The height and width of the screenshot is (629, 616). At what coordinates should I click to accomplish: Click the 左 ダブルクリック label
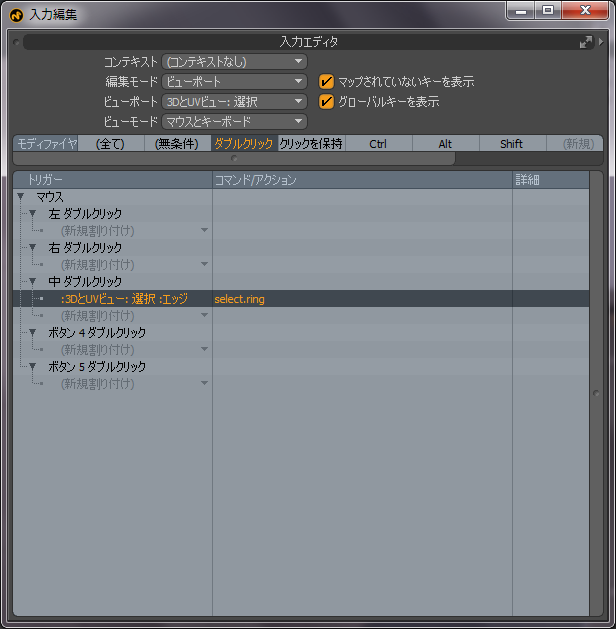point(85,214)
